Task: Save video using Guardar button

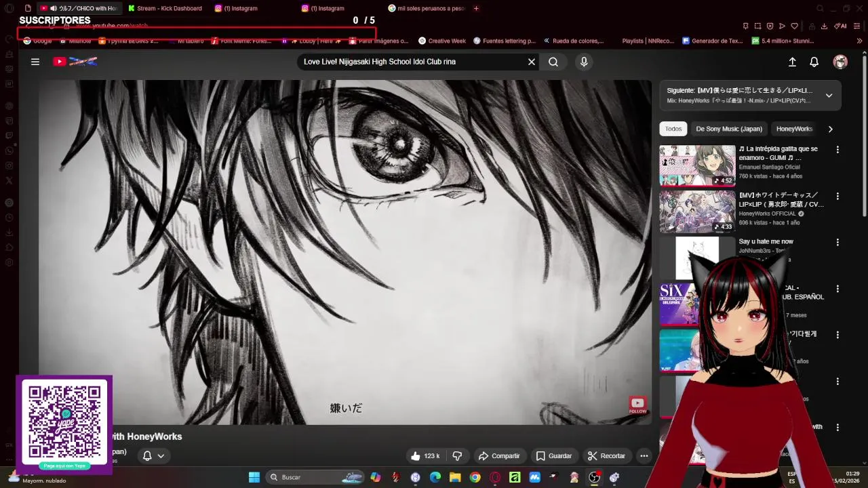Action: pos(553,456)
